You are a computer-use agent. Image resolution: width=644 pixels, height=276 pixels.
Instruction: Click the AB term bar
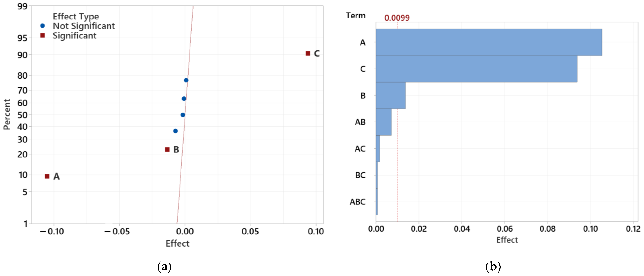click(x=383, y=122)
